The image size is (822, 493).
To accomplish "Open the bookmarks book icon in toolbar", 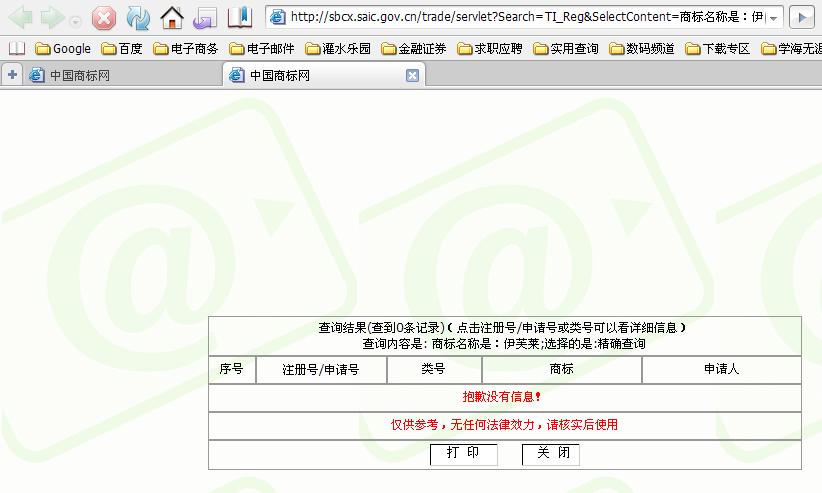I will 240,18.
